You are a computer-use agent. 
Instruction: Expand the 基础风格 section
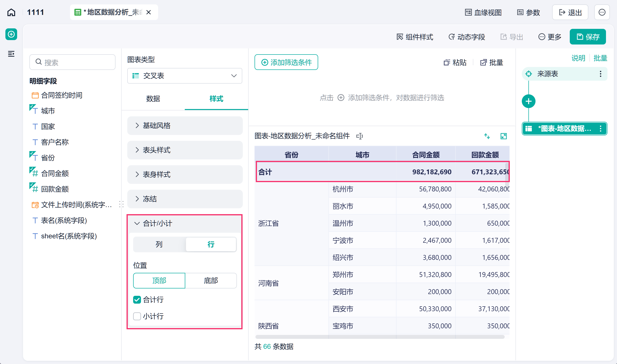click(185, 126)
